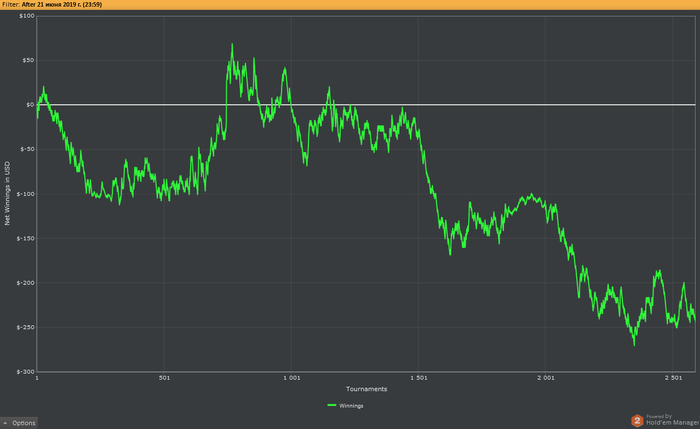Click the $-200 y-axis label
The height and width of the screenshot is (429, 700).
pyautogui.click(x=25, y=283)
